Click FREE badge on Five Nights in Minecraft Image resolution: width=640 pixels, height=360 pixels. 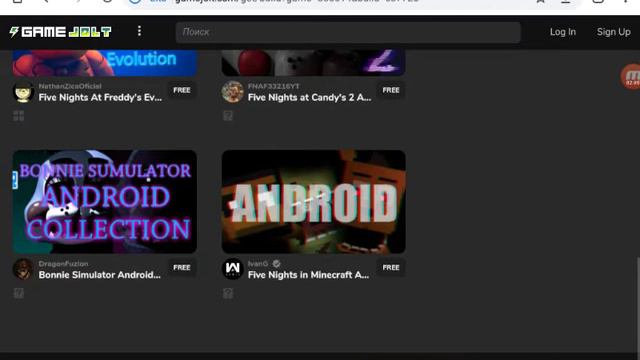click(391, 268)
